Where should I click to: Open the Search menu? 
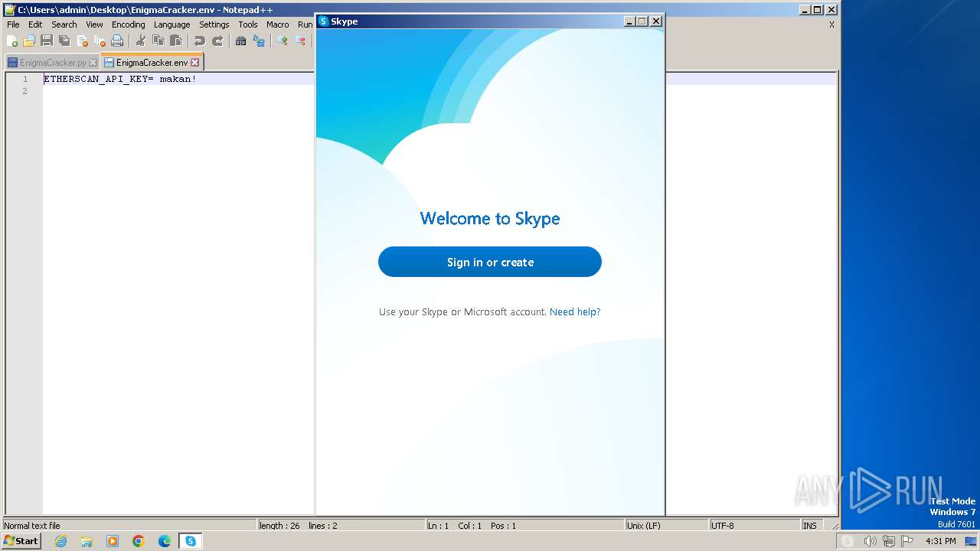[64, 24]
